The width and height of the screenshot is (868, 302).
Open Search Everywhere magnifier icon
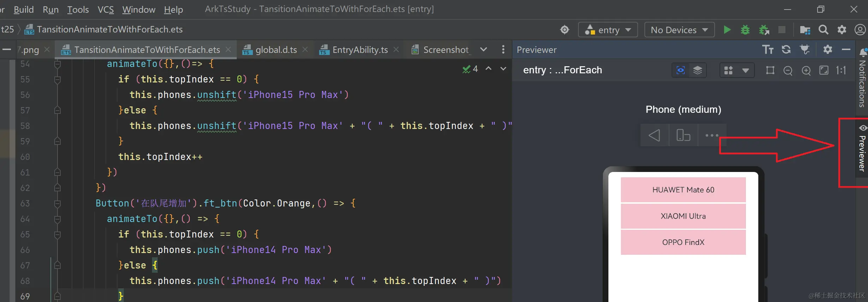click(x=824, y=30)
